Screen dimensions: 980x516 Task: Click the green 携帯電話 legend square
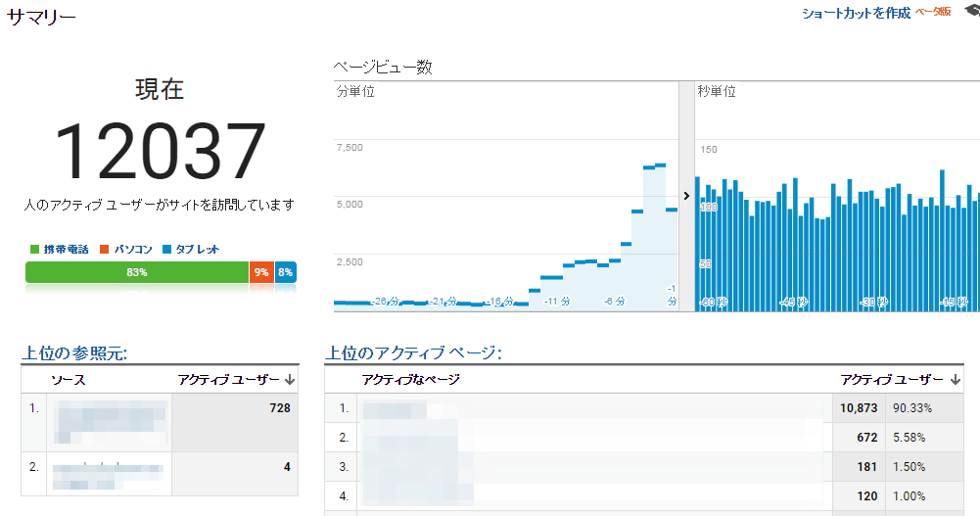point(35,250)
